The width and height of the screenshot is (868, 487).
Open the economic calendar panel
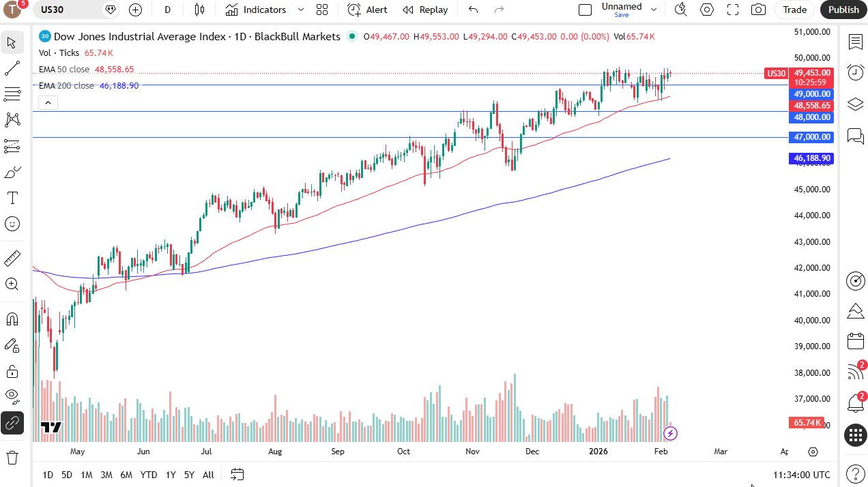[855, 341]
